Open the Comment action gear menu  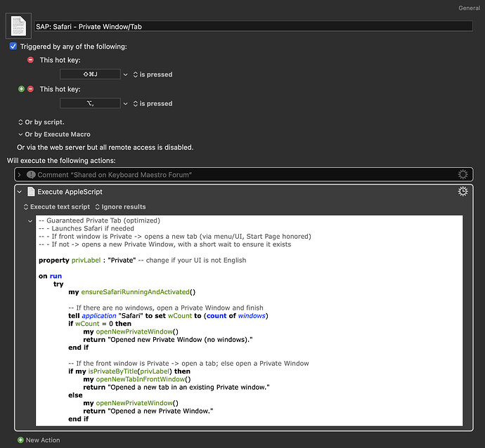tap(463, 175)
